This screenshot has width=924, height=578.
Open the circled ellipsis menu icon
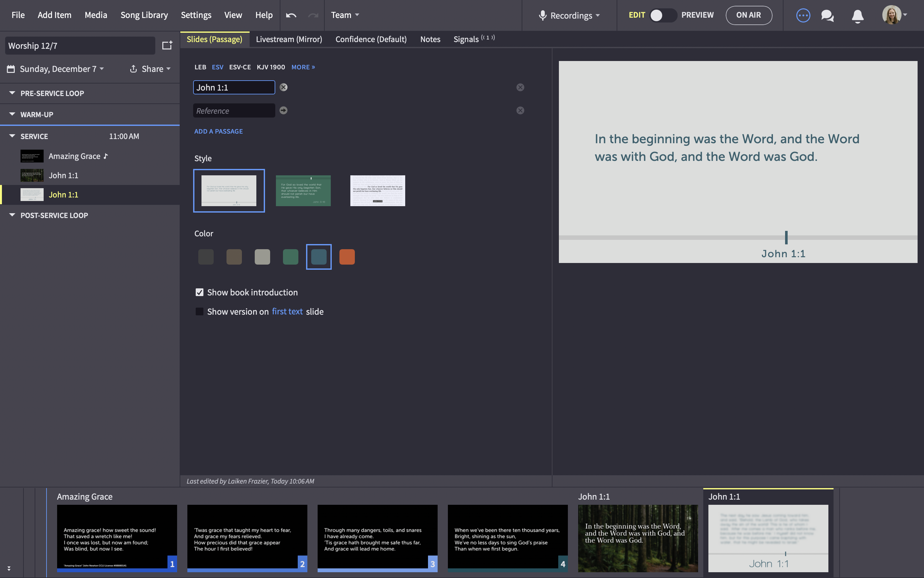click(803, 15)
